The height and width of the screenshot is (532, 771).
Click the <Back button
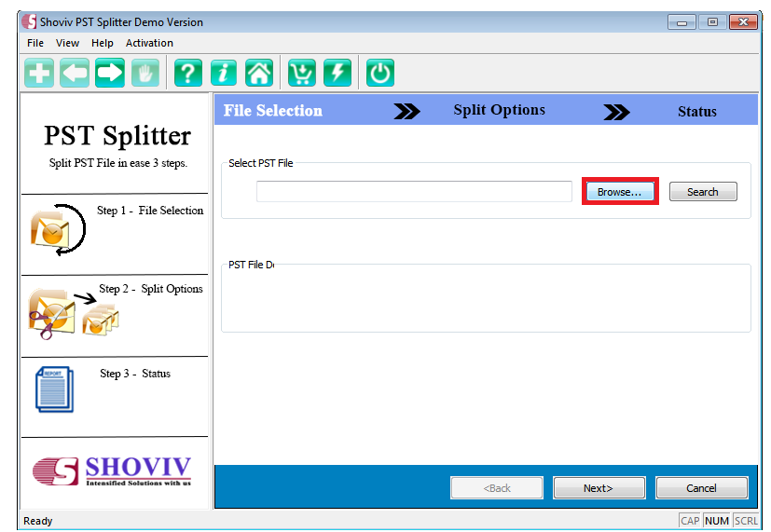point(497,488)
